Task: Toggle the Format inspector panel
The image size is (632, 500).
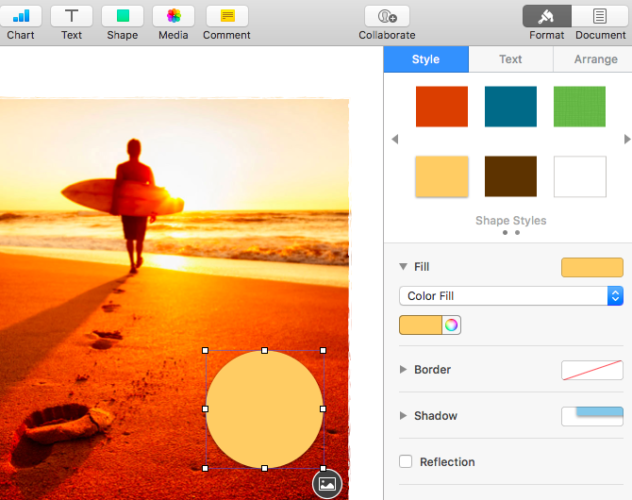Action: pos(547,16)
